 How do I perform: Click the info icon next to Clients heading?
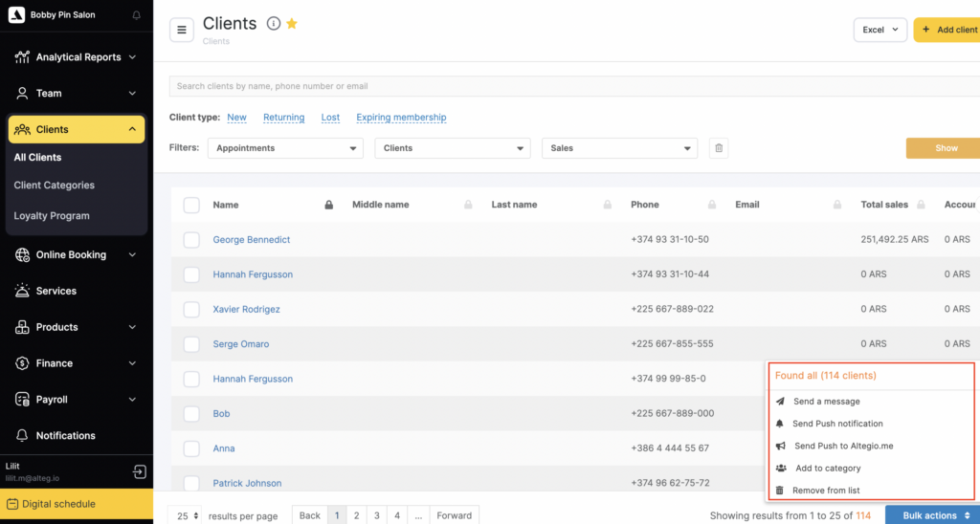coord(274,24)
